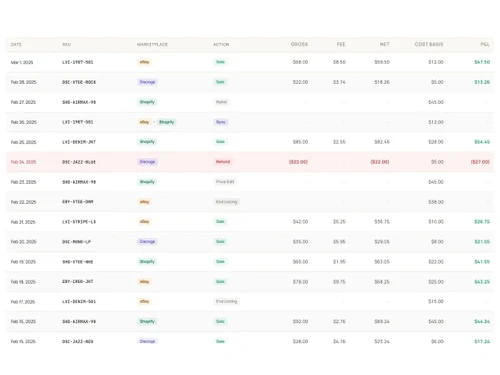The width and height of the screenshot is (500, 375).
Task: Click the $17.24 P&L value
Action: tap(482, 341)
